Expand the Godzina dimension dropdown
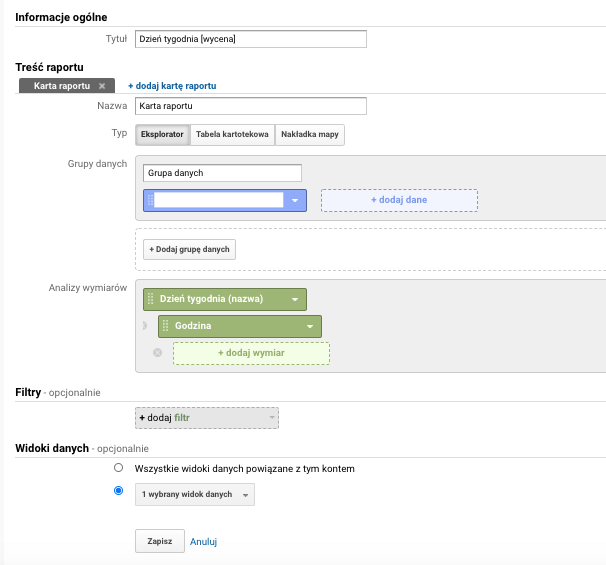 310,326
